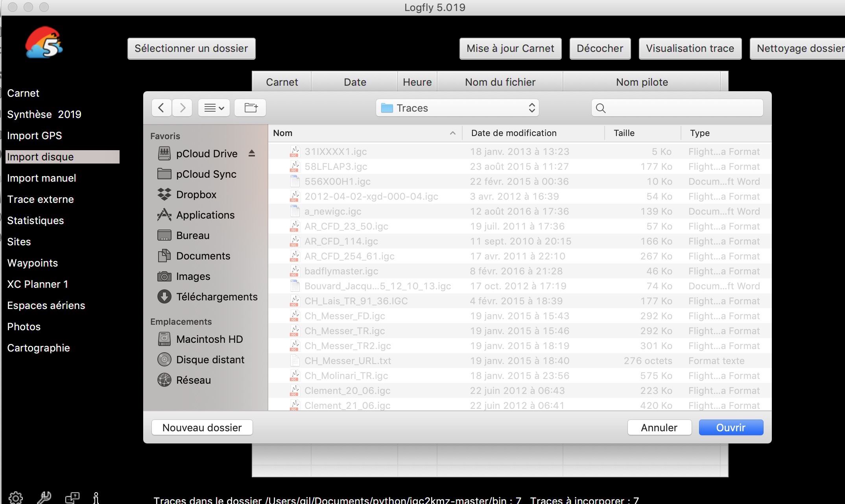Go back with the left chevron button
The width and height of the screenshot is (845, 504).
(161, 108)
